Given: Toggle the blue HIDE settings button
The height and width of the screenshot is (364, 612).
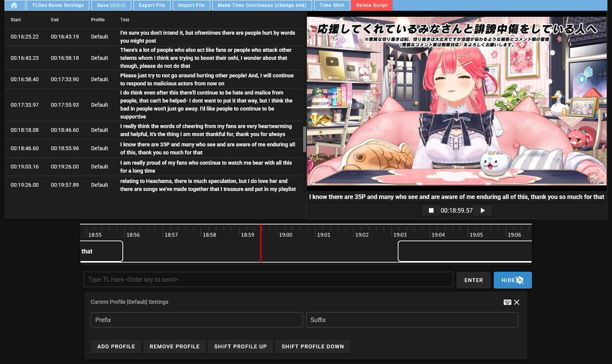Looking at the screenshot, I should click(513, 280).
